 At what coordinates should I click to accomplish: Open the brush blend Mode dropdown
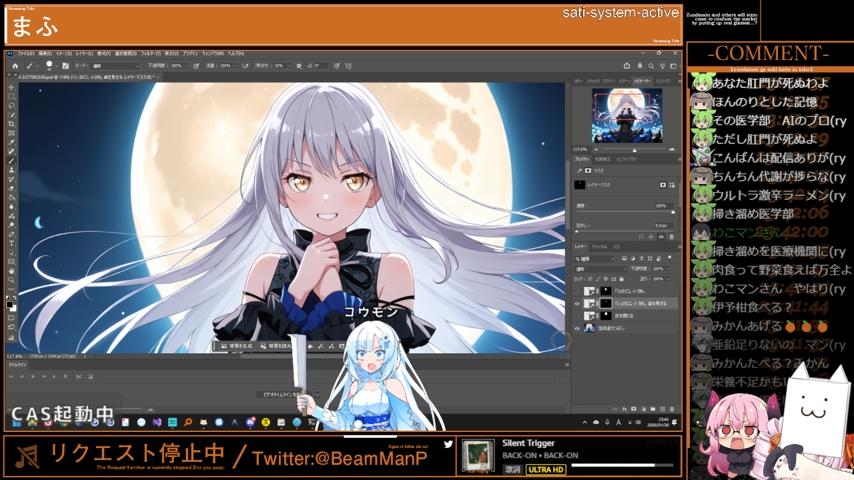114,66
